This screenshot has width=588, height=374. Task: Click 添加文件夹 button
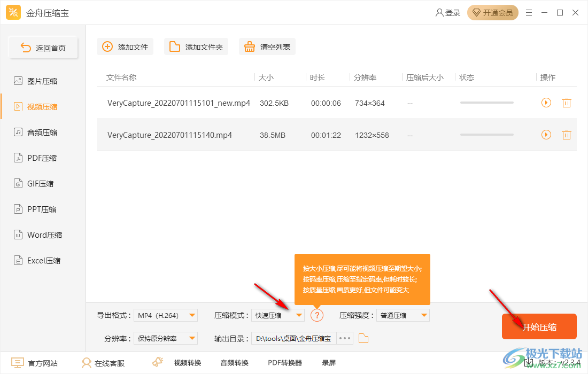click(196, 47)
